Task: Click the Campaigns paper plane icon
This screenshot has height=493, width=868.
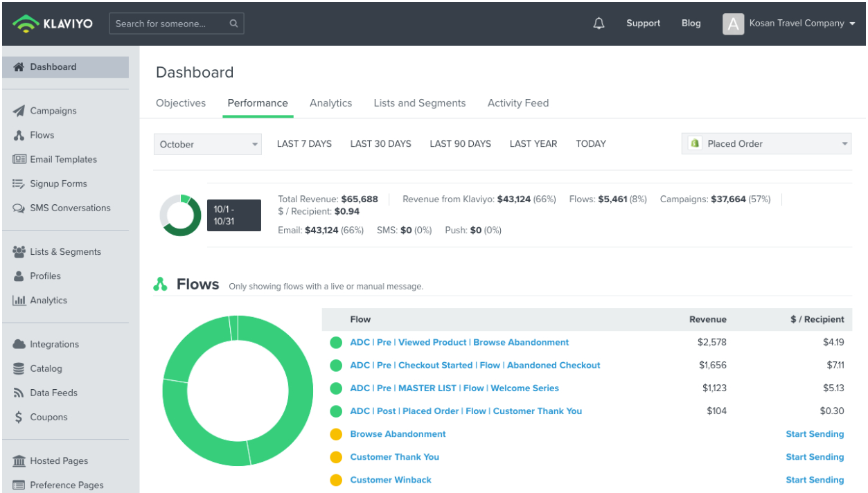Action: pyautogui.click(x=19, y=111)
